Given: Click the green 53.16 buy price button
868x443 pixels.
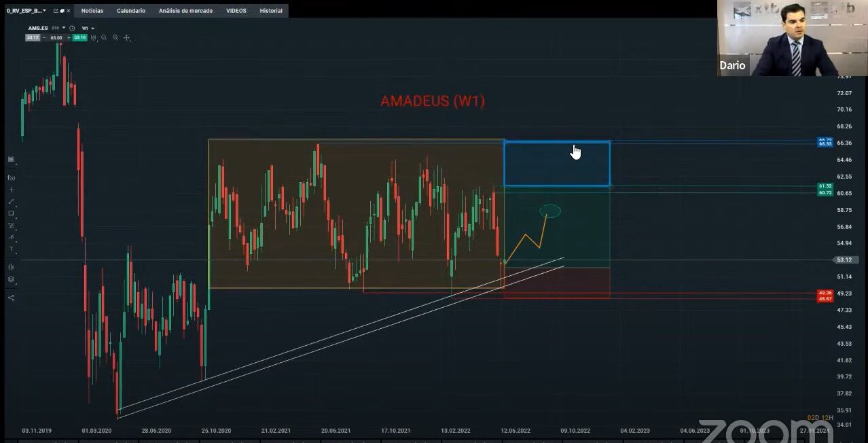Looking at the screenshot, I should (79, 37).
